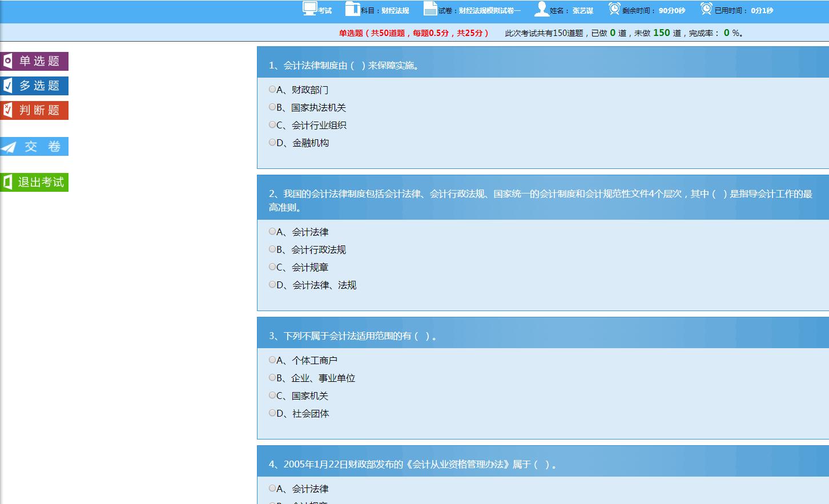This screenshot has width=829, height=504.
Task: Select option A 会计法律 for question 2
Action: pos(272,232)
